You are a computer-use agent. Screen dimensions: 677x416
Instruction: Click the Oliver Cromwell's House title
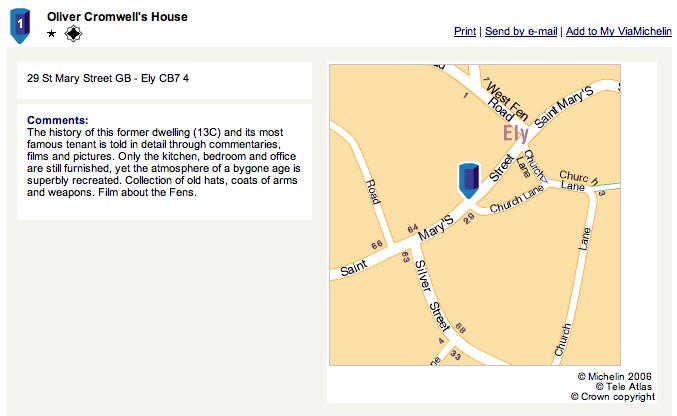pos(117,17)
